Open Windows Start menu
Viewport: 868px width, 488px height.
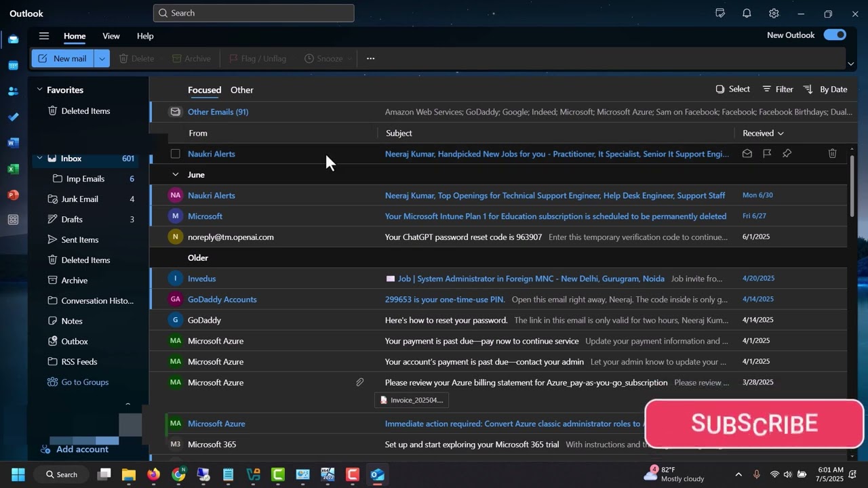click(18, 474)
